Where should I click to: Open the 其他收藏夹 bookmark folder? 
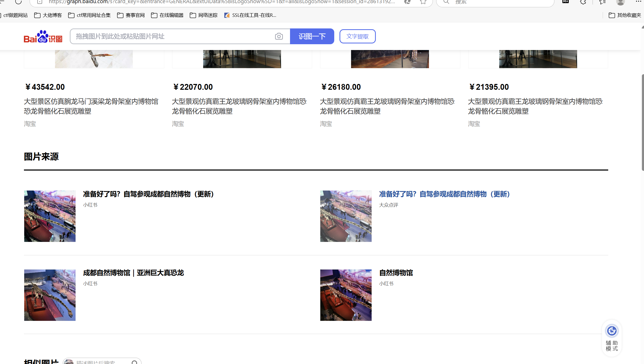(625, 15)
